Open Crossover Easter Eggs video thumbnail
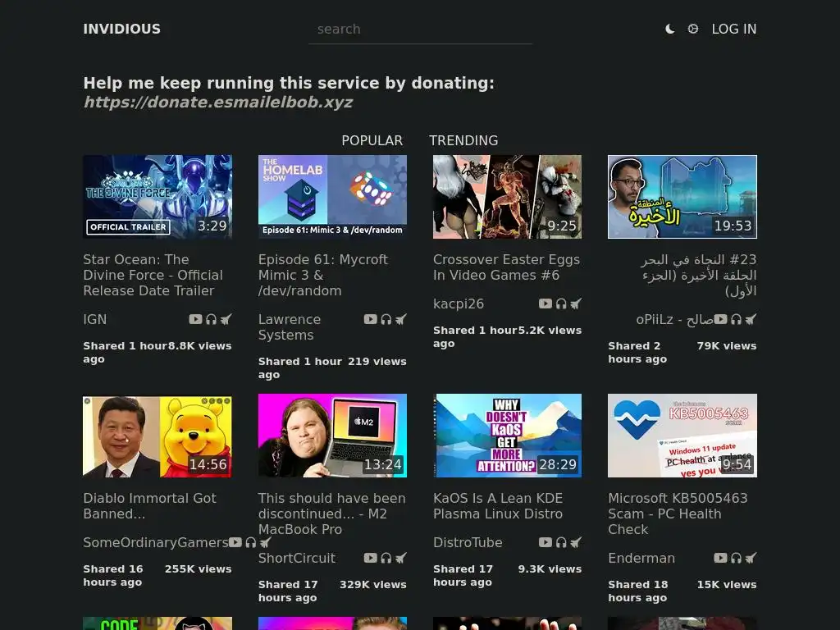This screenshot has width=840, height=630. [507, 197]
